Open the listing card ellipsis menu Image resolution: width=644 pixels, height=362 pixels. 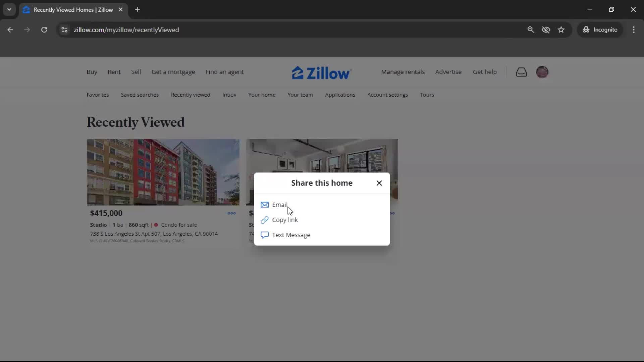pyautogui.click(x=231, y=213)
